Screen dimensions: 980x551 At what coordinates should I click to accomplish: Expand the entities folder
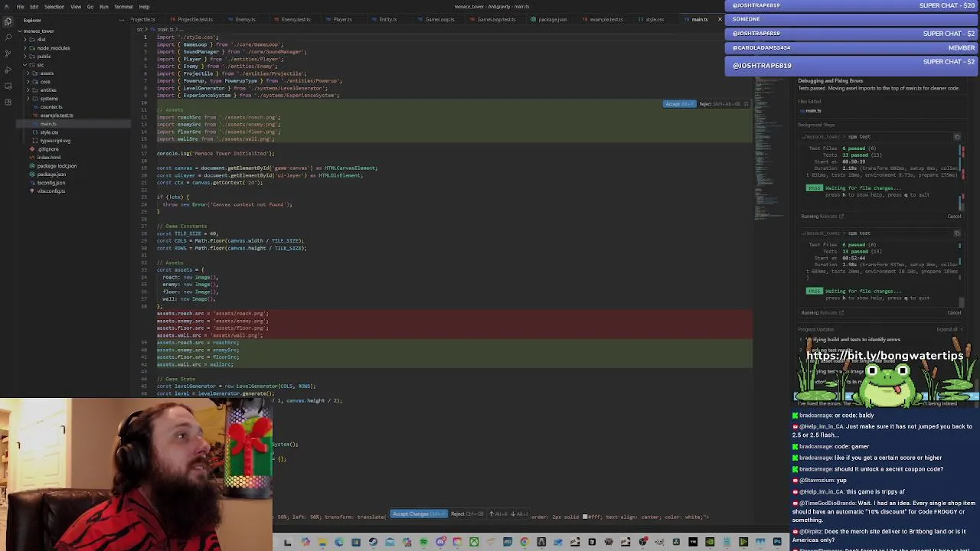pos(48,90)
